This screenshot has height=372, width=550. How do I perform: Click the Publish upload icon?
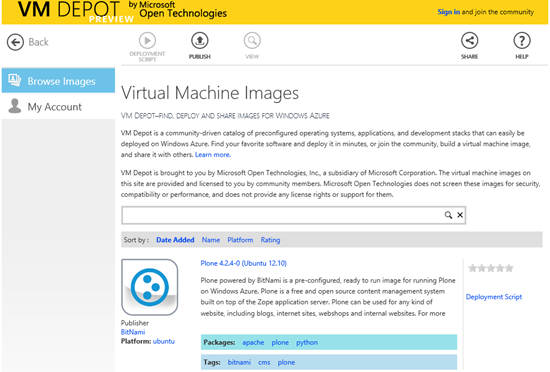(200, 41)
